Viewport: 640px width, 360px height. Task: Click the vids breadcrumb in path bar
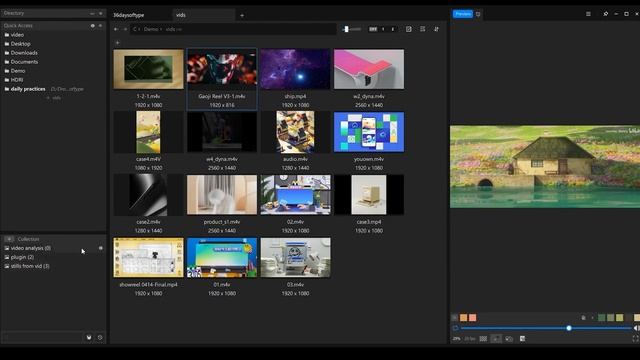coord(170,29)
